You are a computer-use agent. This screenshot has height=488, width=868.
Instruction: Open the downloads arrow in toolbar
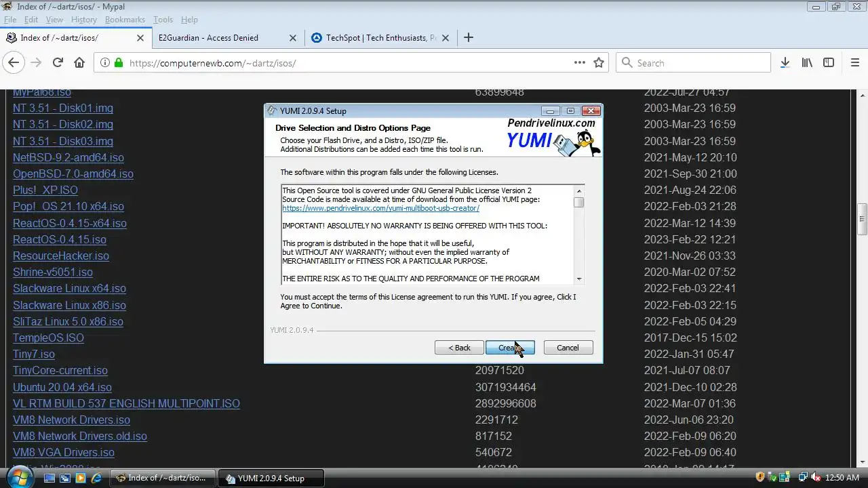[x=785, y=62]
